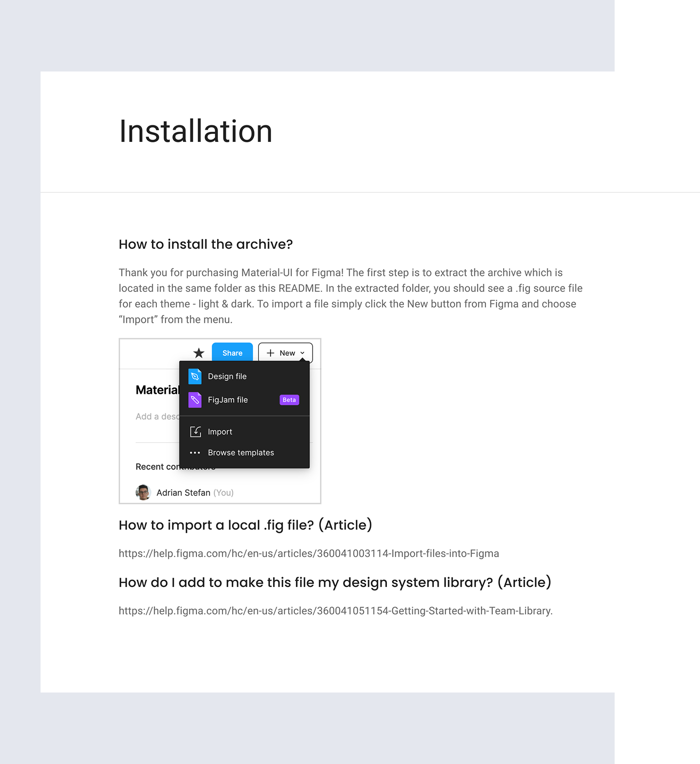Click the '(You)' label beside Adrian Stefan
The image size is (700, 764).
pyautogui.click(x=224, y=492)
